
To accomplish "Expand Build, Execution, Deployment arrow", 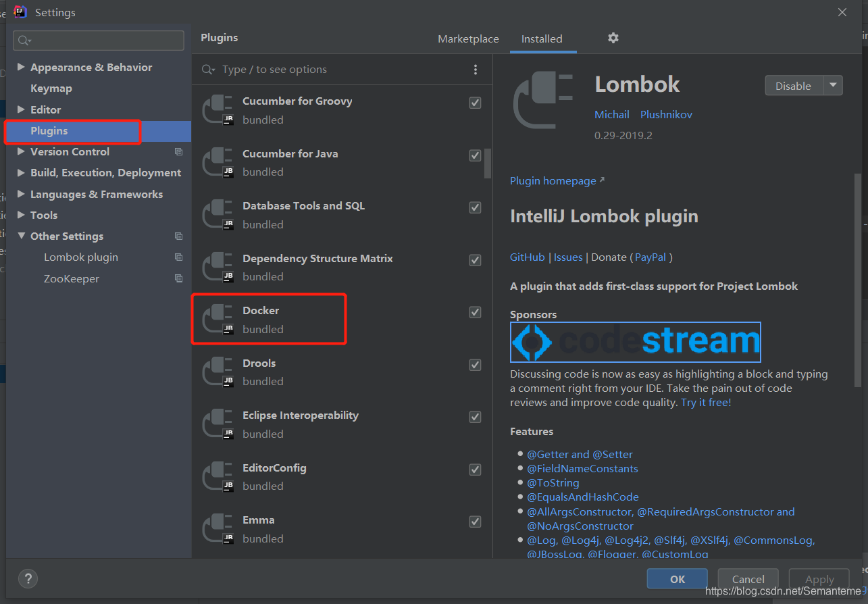I will [21, 173].
